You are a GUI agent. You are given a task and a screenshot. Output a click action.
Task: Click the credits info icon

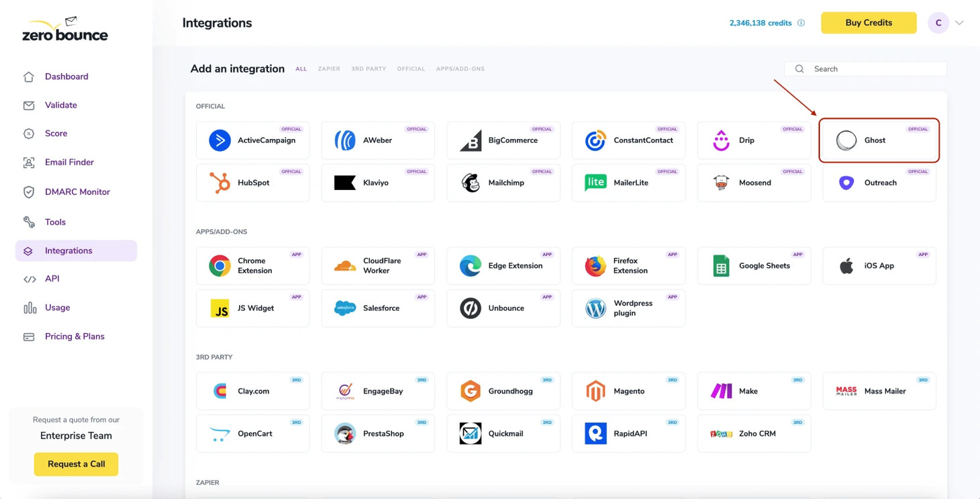click(800, 22)
